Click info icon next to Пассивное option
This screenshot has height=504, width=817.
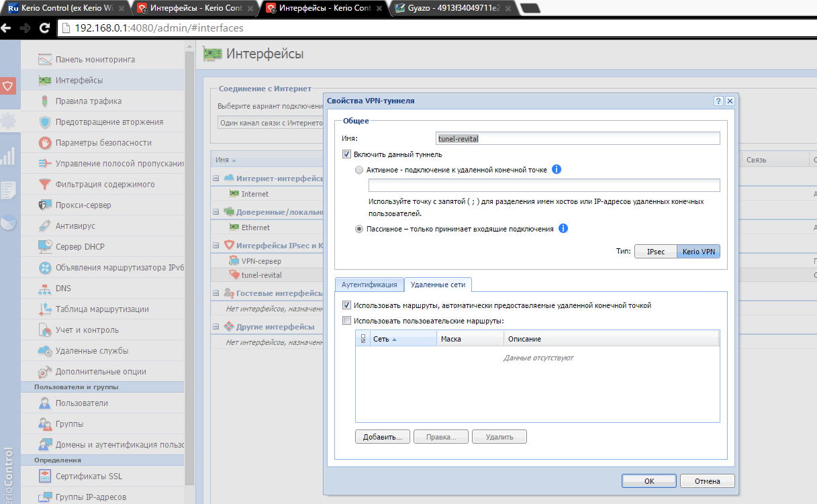(x=563, y=229)
